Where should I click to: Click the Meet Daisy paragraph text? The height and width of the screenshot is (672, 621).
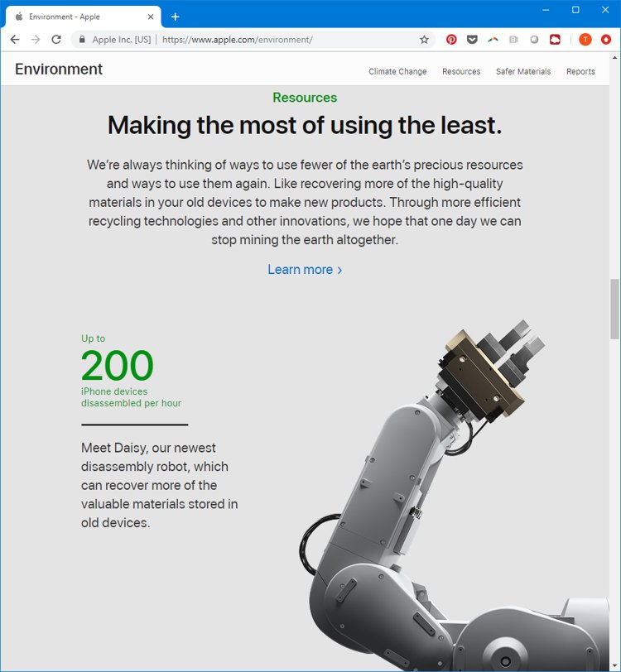click(x=159, y=485)
